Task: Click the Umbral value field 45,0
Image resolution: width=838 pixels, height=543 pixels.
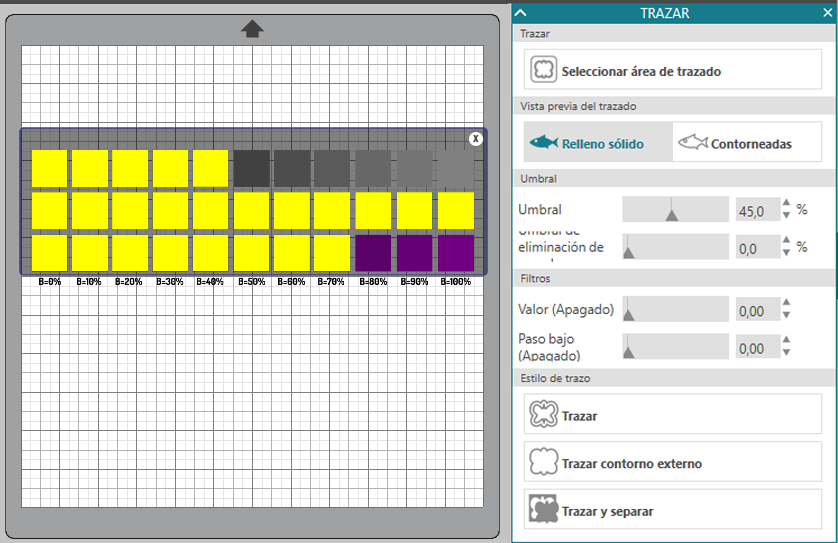Action: coord(757,211)
